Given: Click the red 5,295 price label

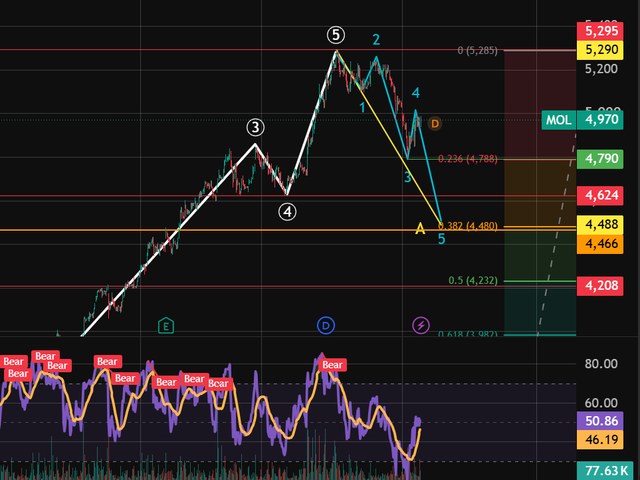Looking at the screenshot, I should pyautogui.click(x=600, y=31).
